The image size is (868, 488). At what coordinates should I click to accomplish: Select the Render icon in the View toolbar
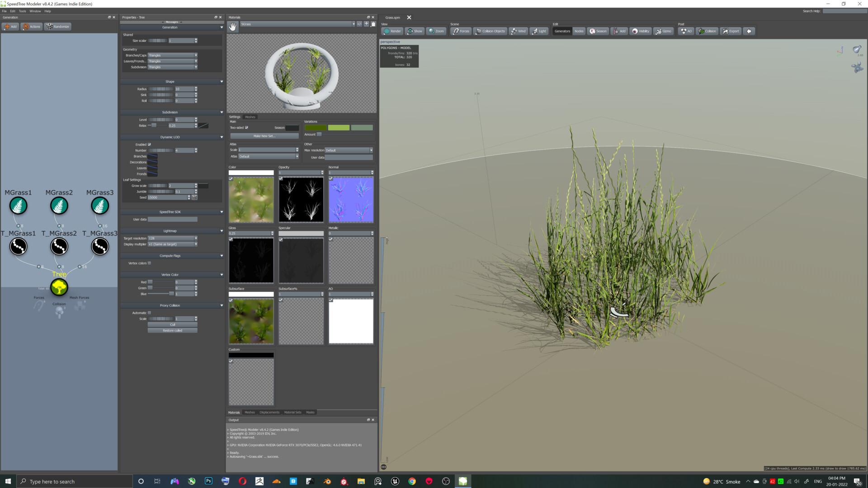[392, 31]
